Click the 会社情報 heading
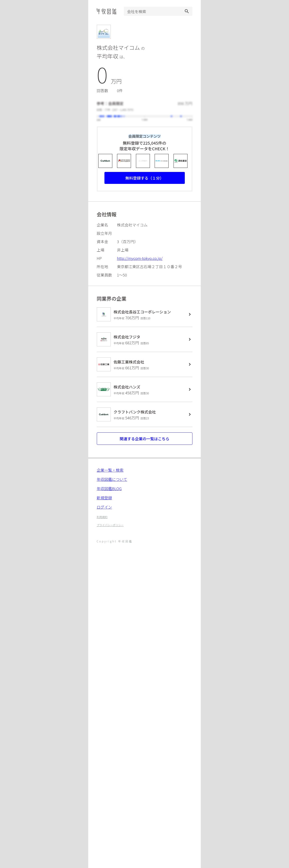This screenshot has height=868, width=289. pyautogui.click(x=107, y=214)
